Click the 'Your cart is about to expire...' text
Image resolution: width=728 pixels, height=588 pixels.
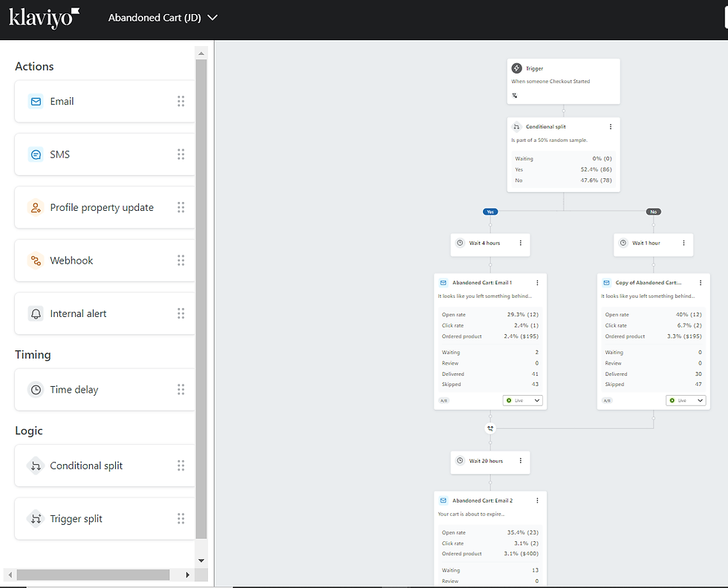click(471, 514)
